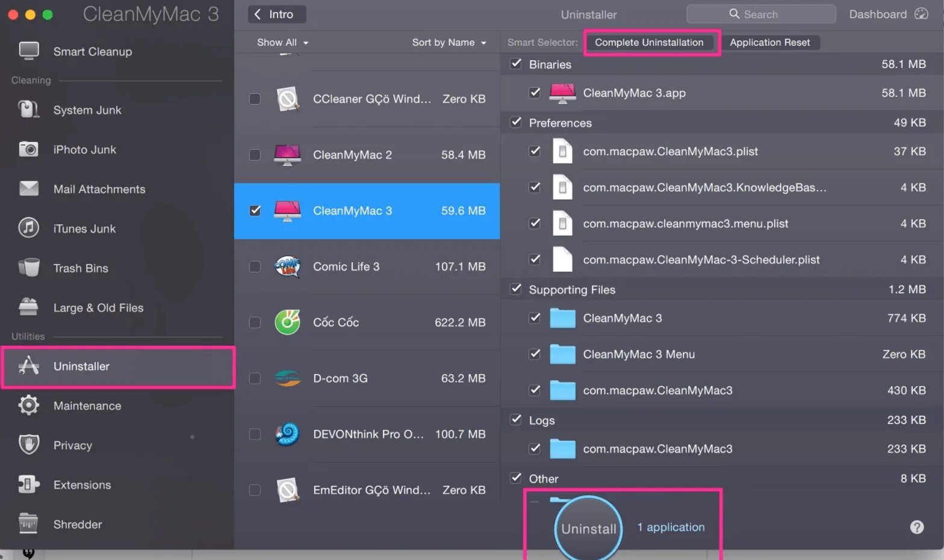Select Maintenance in the sidebar
944x560 pixels.
[x=117, y=405]
